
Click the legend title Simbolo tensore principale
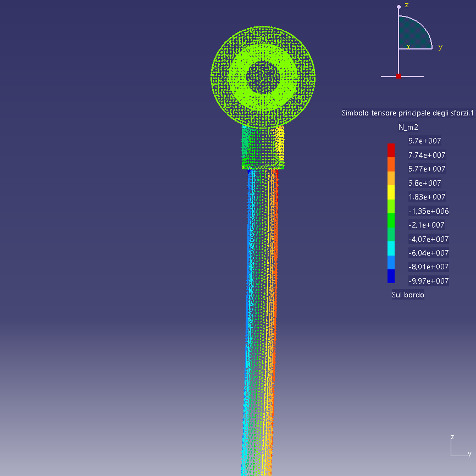click(x=407, y=113)
